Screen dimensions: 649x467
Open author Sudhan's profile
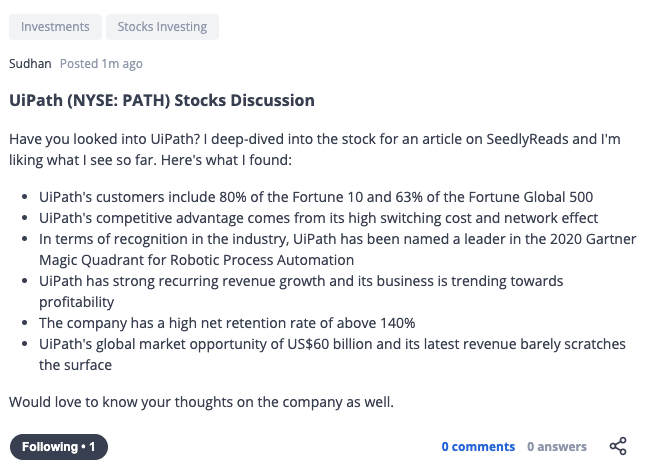(x=30, y=64)
